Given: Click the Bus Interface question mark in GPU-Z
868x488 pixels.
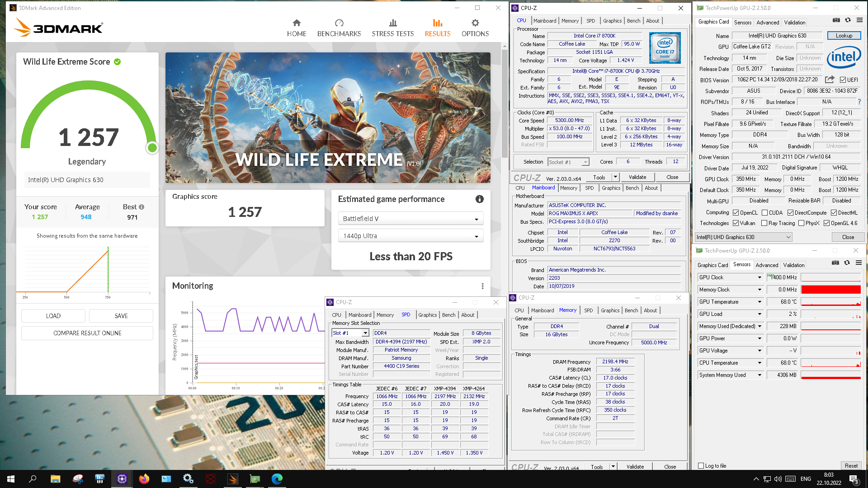Looking at the screenshot, I should click(859, 102).
